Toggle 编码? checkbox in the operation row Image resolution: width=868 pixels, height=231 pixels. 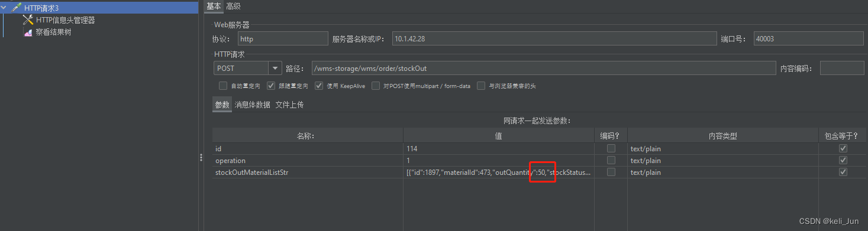coord(611,160)
